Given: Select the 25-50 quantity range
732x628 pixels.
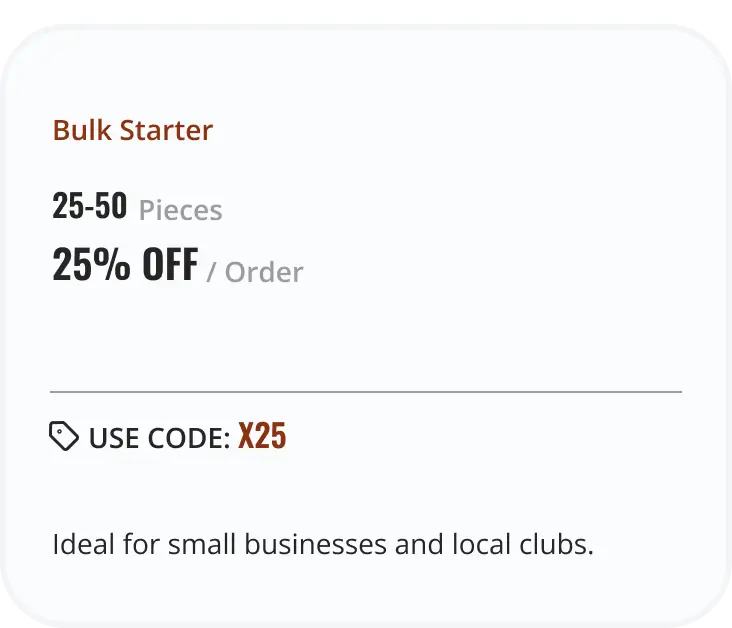Looking at the screenshot, I should pyautogui.click(x=89, y=207).
